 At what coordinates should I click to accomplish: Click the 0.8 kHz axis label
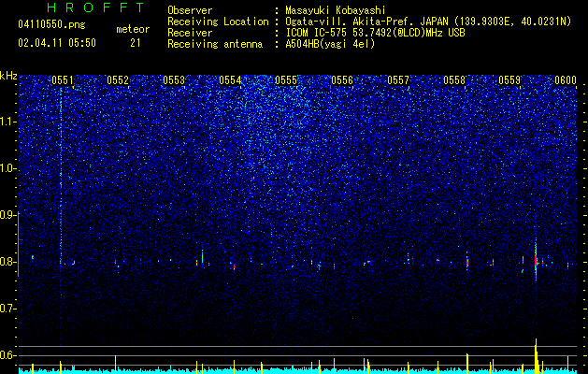tap(8, 262)
